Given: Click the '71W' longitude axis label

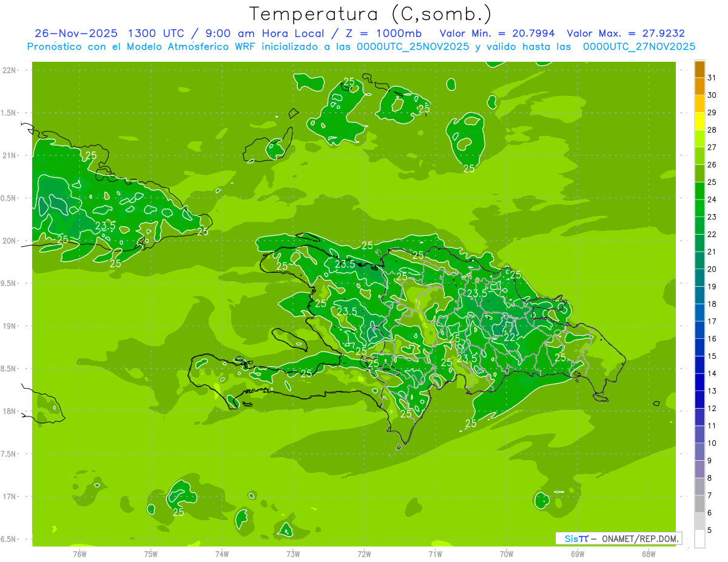Looking at the screenshot, I should pyautogui.click(x=435, y=554).
